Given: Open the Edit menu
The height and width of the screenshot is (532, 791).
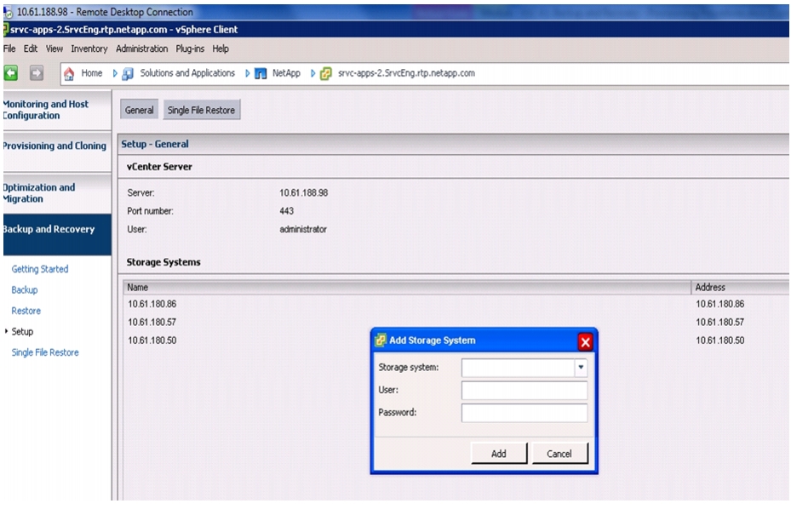Looking at the screenshot, I should (31, 49).
